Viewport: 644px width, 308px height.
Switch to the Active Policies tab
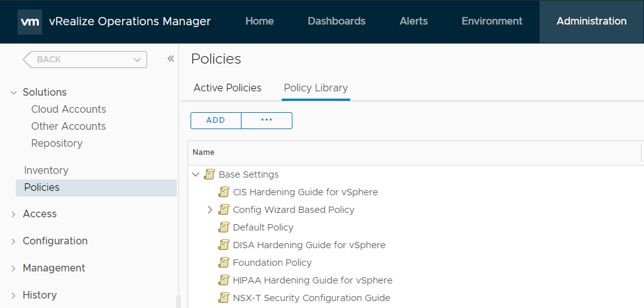click(x=228, y=88)
